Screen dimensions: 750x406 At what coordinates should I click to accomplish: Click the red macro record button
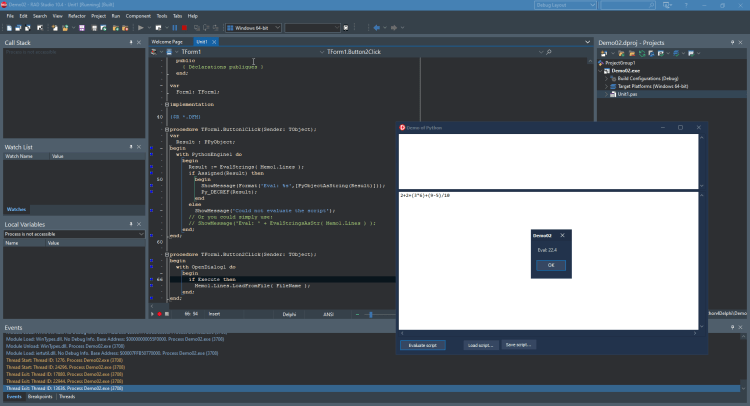(160, 314)
